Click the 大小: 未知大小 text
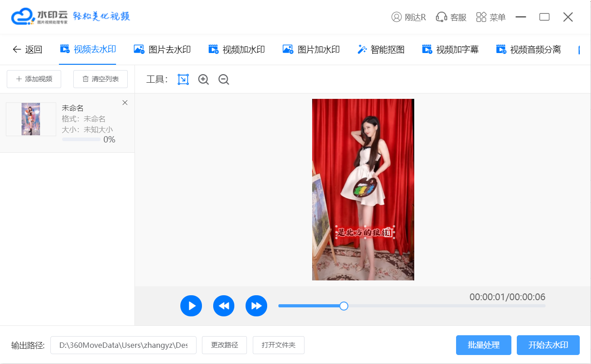The height and width of the screenshot is (364, 591). (x=87, y=130)
